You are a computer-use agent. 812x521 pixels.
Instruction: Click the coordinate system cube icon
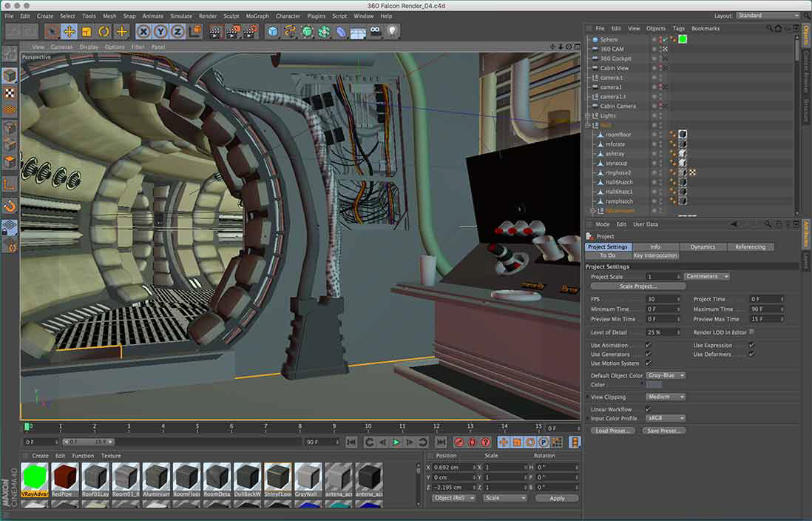point(194,32)
